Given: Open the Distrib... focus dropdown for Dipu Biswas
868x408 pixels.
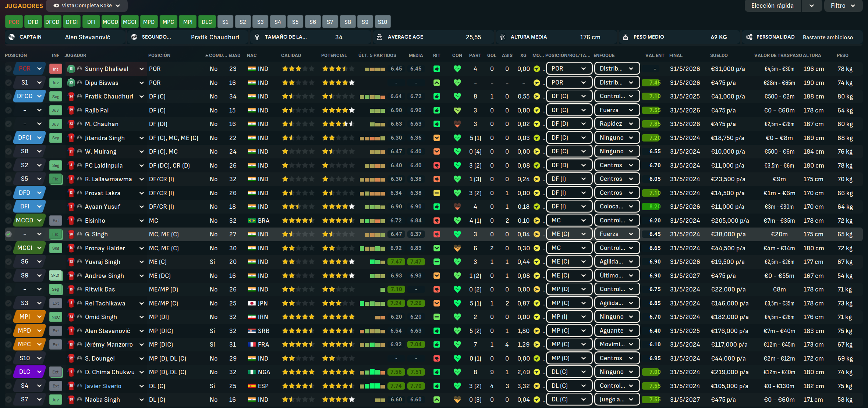Looking at the screenshot, I should point(617,83).
